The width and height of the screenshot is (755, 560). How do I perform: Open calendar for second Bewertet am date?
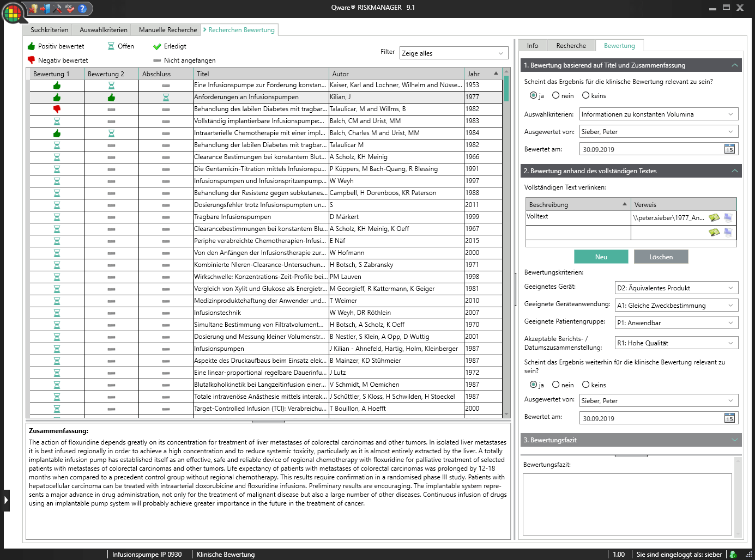click(x=729, y=418)
